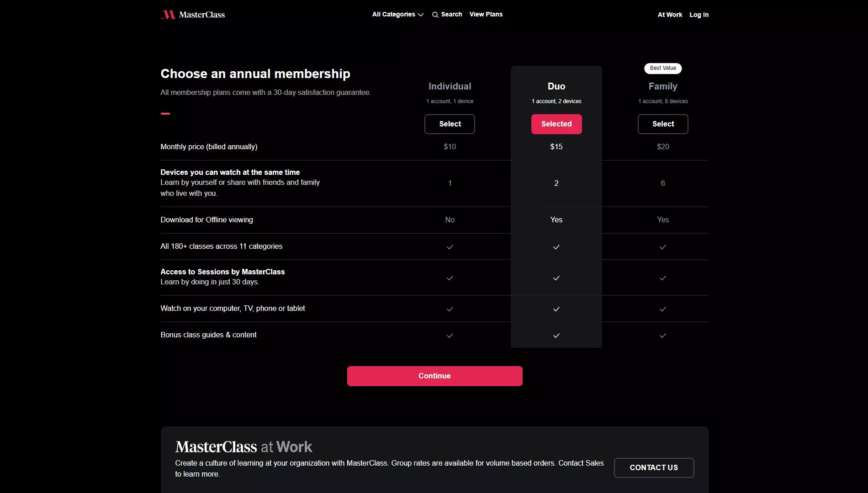868x493 pixels.
Task: Click Family checkmark for All 180+ classes
Action: tap(663, 247)
